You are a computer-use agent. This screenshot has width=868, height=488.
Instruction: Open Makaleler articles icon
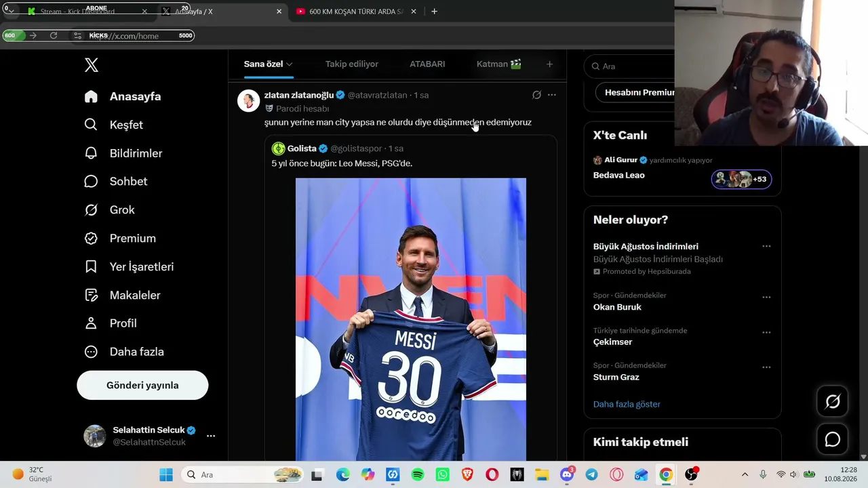click(x=91, y=296)
